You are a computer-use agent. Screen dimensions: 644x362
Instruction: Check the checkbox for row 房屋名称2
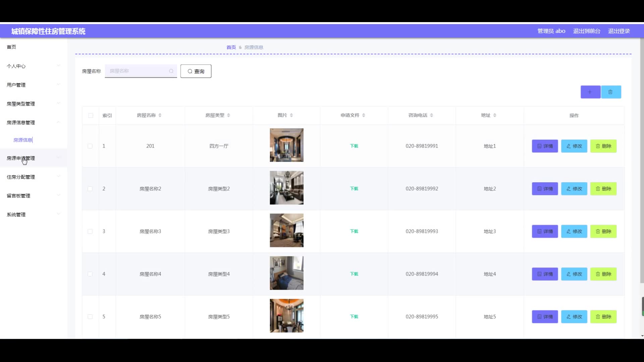[90, 189]
